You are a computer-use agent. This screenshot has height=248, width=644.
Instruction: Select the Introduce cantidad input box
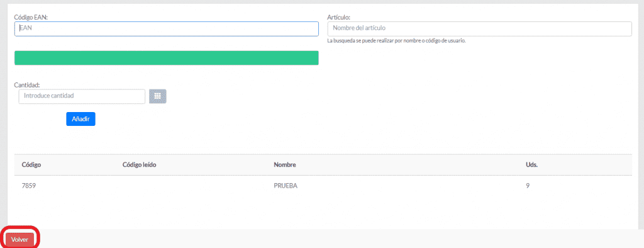point(82,96)
